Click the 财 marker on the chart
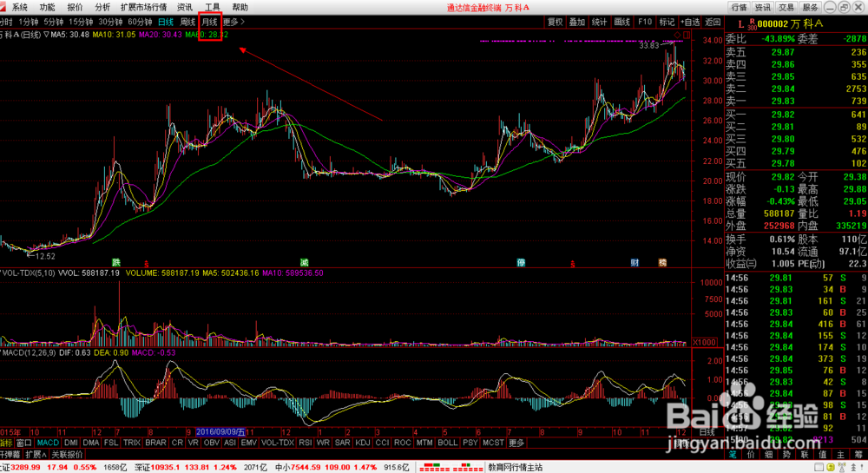The height and width of the screenshot is (473, 868). [635, 262]
